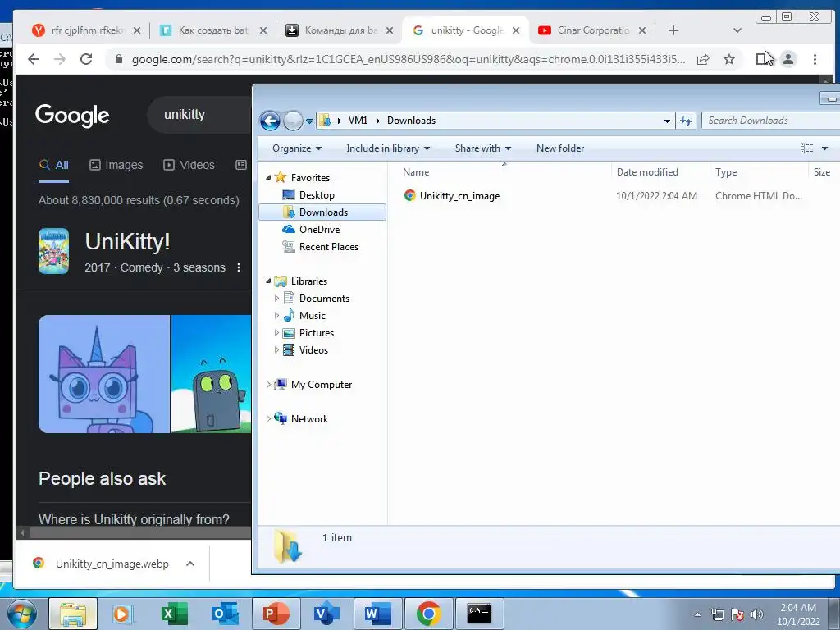
Task: Open Explorer recent locations dropdown arrow
Action: (x=309, y=121)
